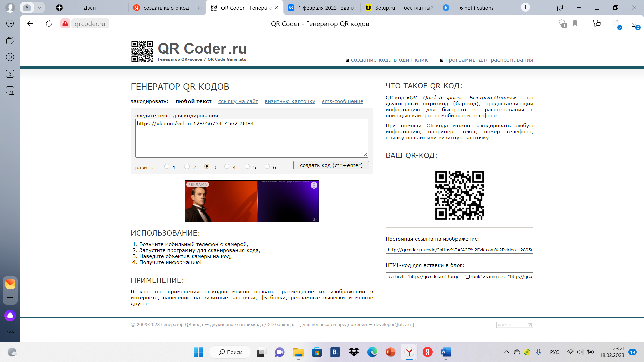
Task: Select QR size 1 radio button
Action: pos(167,166)
